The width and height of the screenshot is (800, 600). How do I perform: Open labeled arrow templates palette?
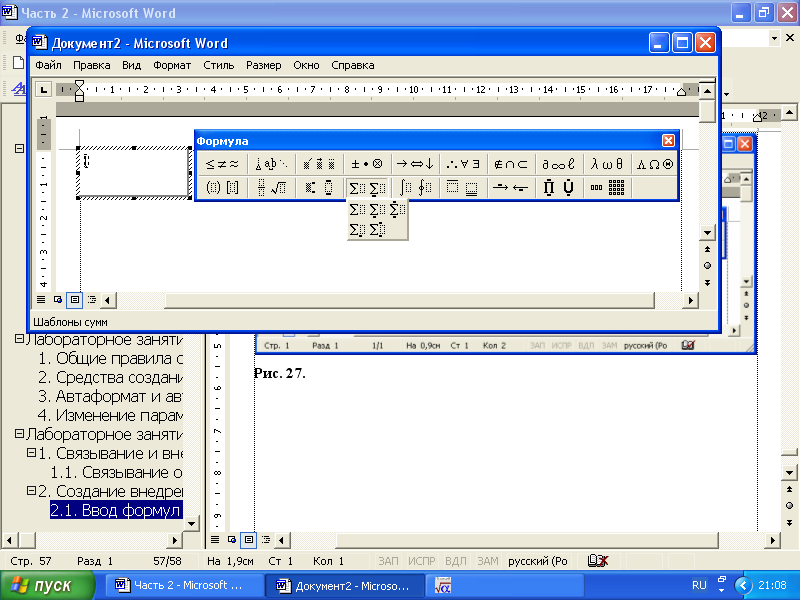coord(511,187)
